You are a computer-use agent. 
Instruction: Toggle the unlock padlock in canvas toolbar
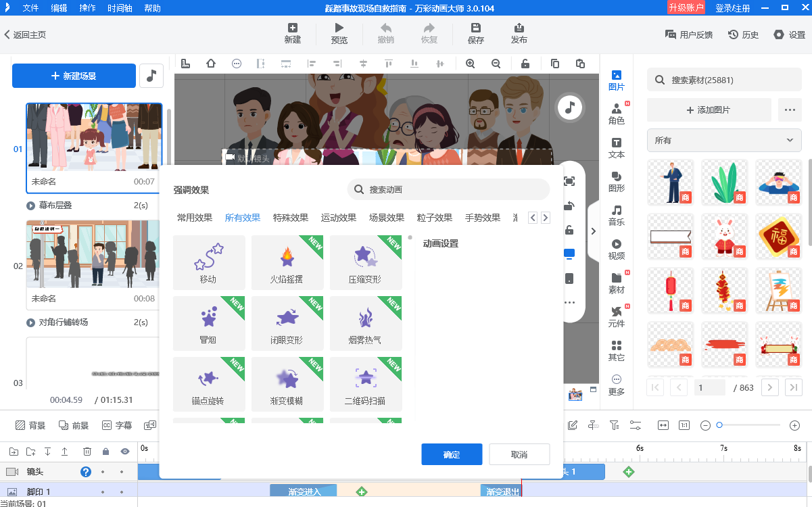(525, 64)
